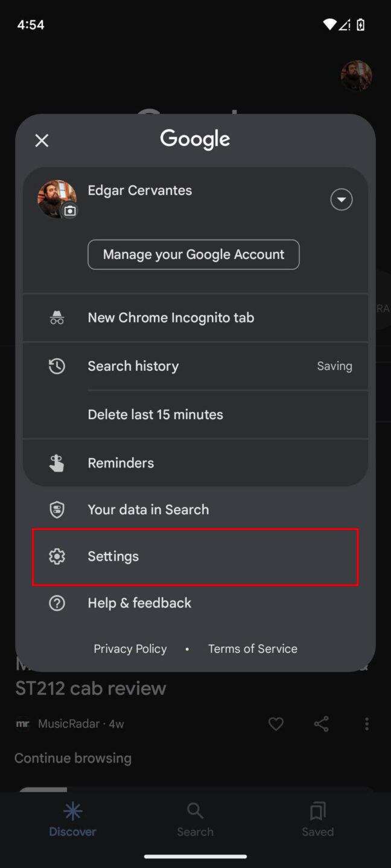Open Settings via the gear icon

57,556
